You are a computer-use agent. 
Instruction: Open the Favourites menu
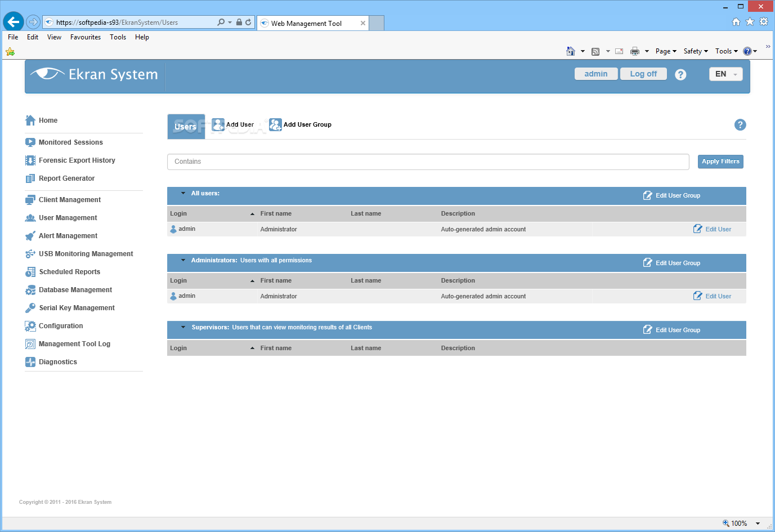86,37
